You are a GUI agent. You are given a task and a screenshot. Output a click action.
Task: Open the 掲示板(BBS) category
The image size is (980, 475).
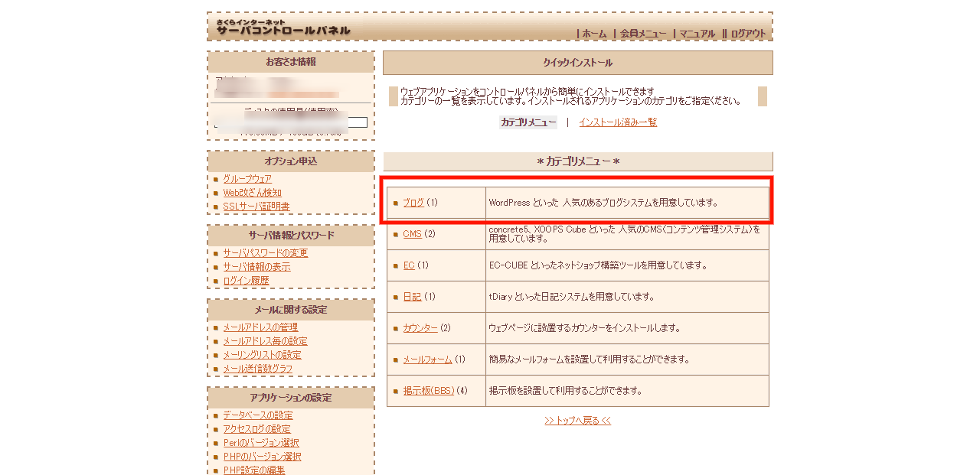pyautogui.click(x=429, y=391)
